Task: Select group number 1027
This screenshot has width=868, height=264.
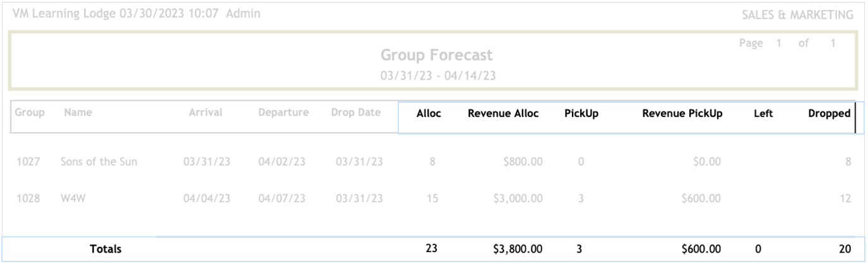Action: coord(29,161)
